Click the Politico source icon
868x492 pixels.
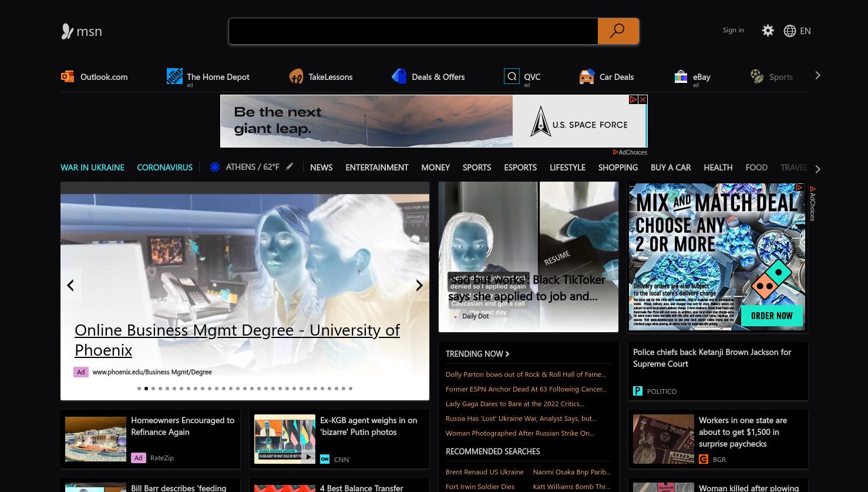click(638, 391)
